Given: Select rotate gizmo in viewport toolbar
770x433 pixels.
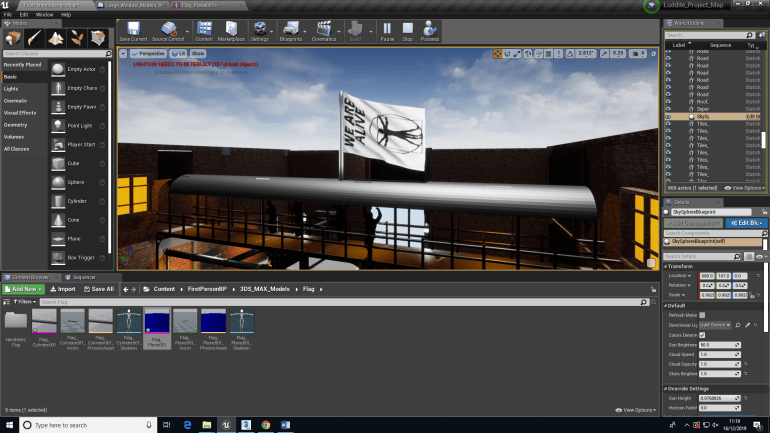Looking at the screenshot, I should click(x=507, y=54).
